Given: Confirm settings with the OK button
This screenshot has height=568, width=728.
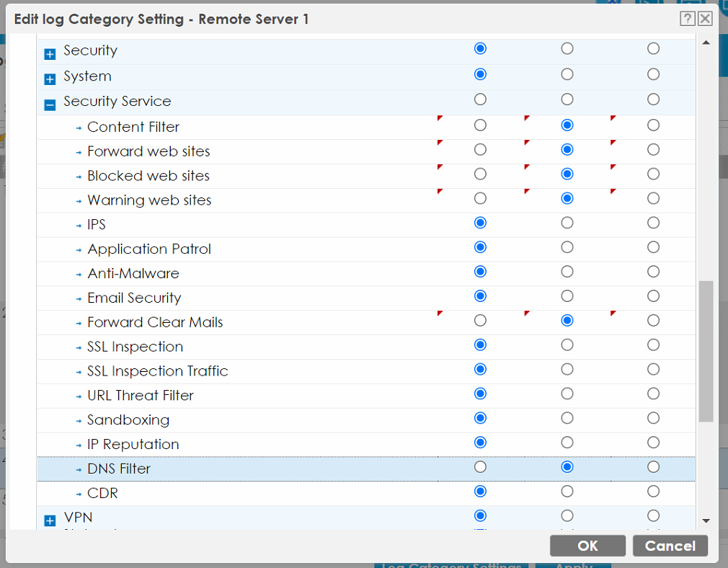Looking at the screenshot, I should [x=587, y=546].
